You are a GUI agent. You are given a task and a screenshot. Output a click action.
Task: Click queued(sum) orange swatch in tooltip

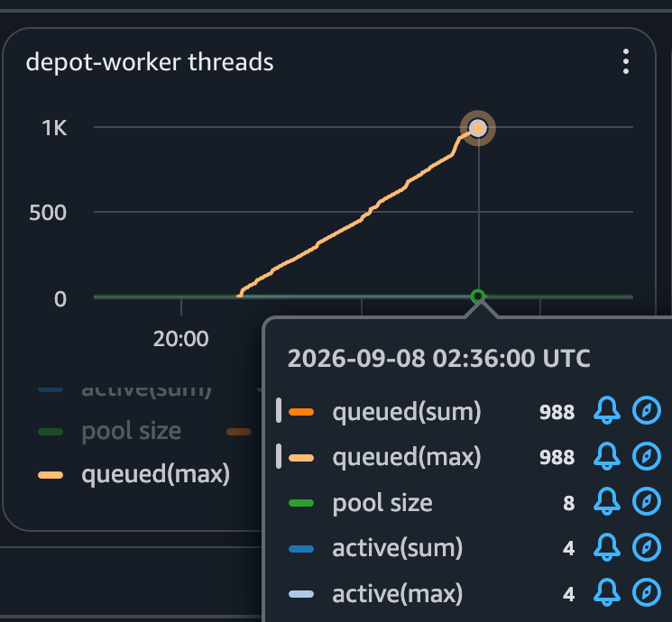301,412
